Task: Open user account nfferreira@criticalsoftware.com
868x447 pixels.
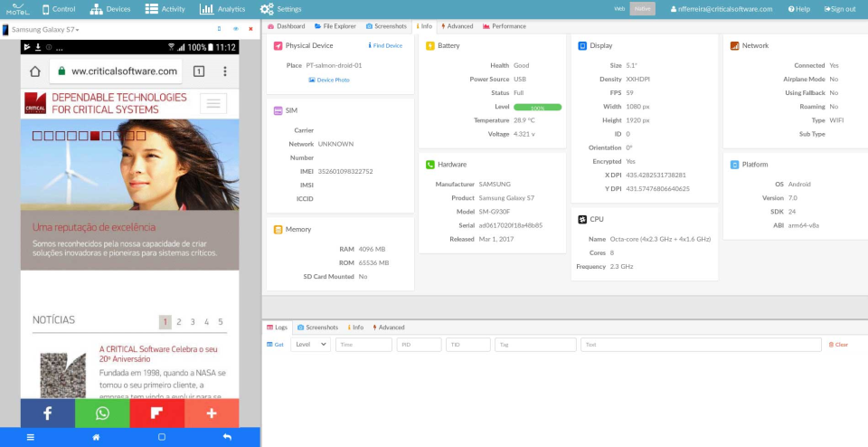Action: 722,9
